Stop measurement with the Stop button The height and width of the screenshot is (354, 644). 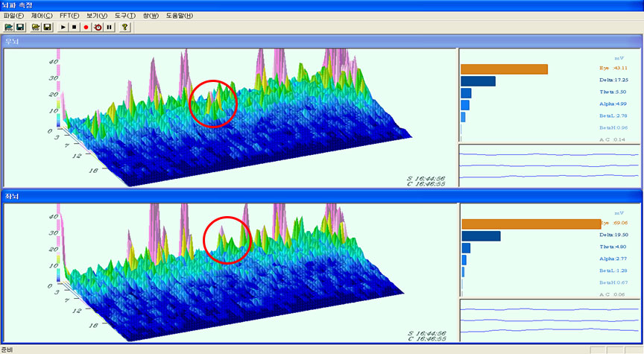[x=75, y=27]
